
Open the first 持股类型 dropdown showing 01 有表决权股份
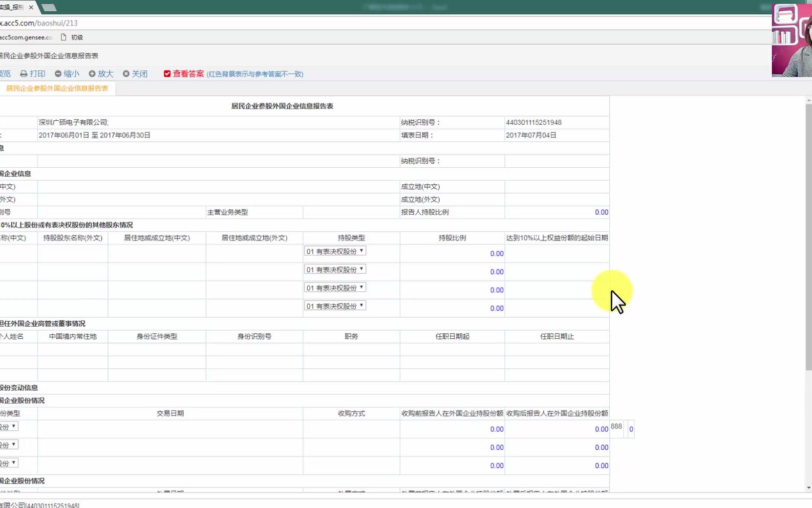[x=335, y=250]
